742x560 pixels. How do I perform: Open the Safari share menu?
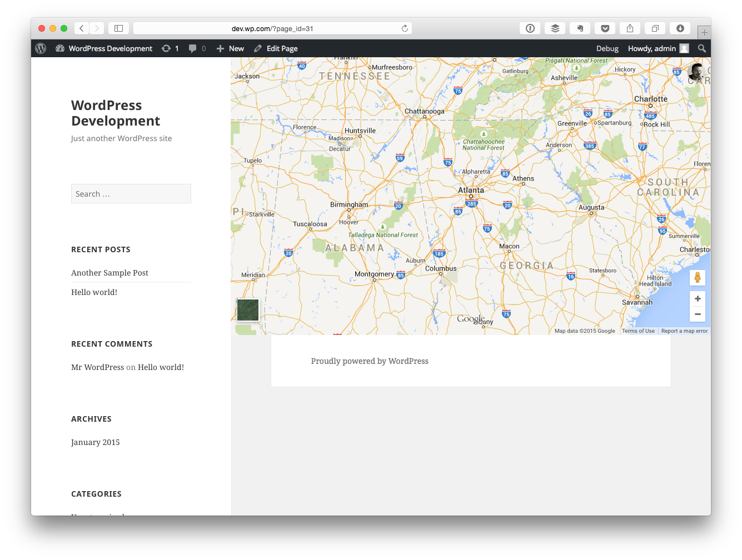(x=630, y=28)
